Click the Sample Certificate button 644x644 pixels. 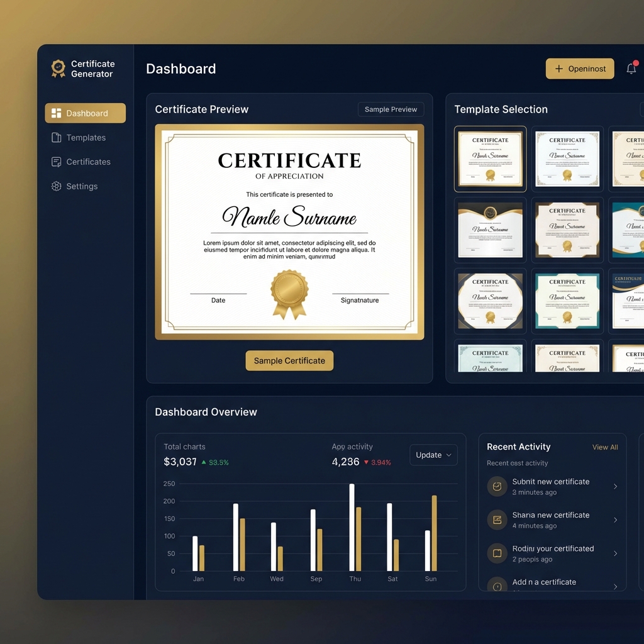(x=289, y=360)
